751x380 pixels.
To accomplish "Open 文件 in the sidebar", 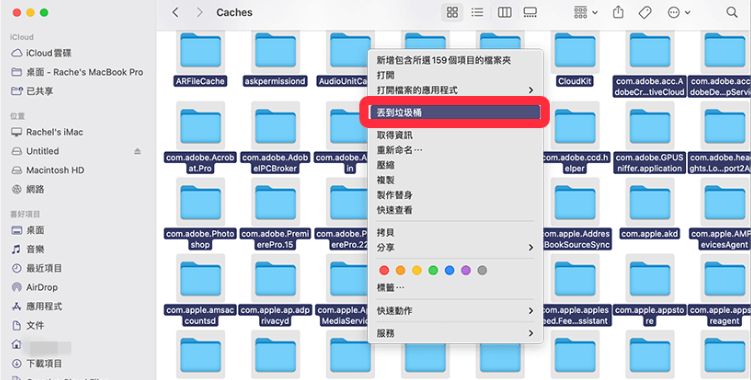I will tap(28, 326).
